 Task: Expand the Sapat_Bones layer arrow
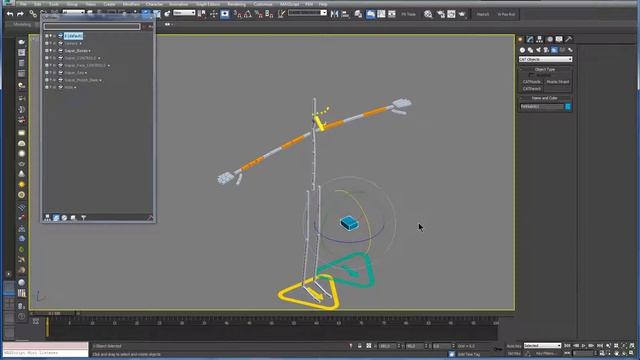(90, 51)
